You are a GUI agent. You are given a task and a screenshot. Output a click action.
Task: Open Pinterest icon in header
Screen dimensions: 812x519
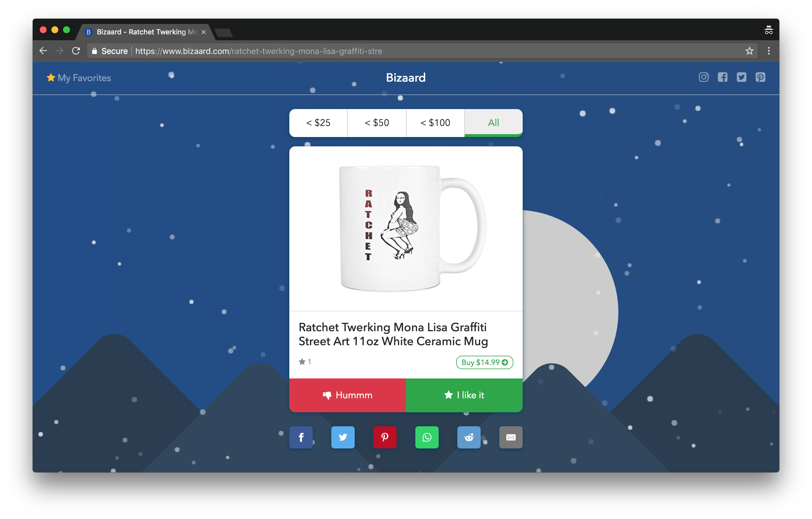tap(760, 78)
